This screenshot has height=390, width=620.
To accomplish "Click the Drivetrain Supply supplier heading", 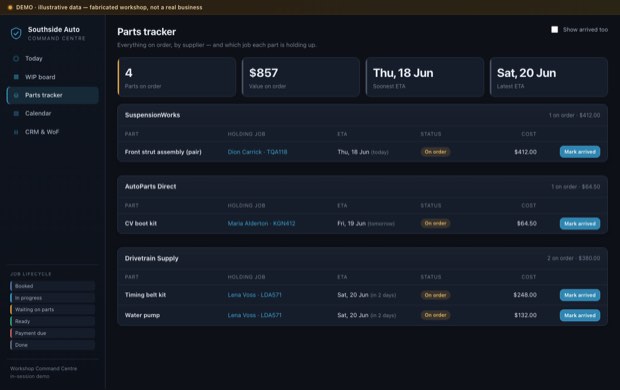I will [151, 258].
